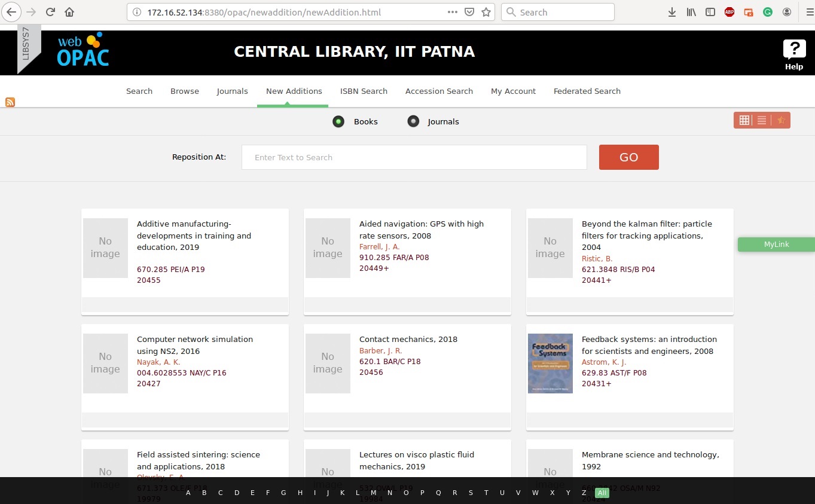The width and height of the screenshot is (815, 504).
Task: Switch to list view layout
Action: point(762,120)
